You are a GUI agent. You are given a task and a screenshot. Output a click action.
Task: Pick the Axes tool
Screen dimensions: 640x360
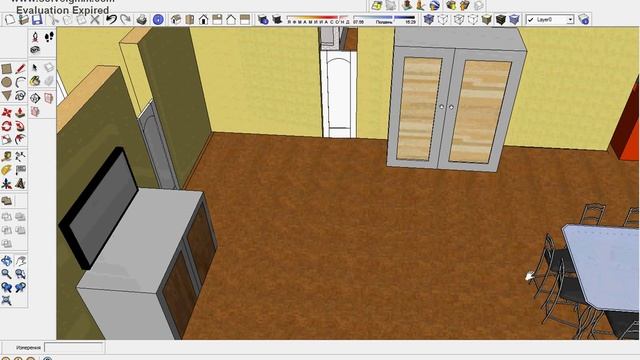point(7,184)
